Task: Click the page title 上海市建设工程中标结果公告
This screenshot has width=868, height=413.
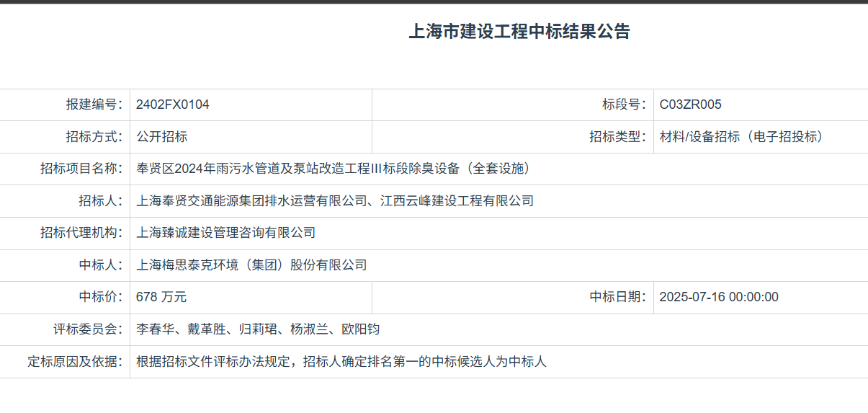Action: click(x=519, y=32)
